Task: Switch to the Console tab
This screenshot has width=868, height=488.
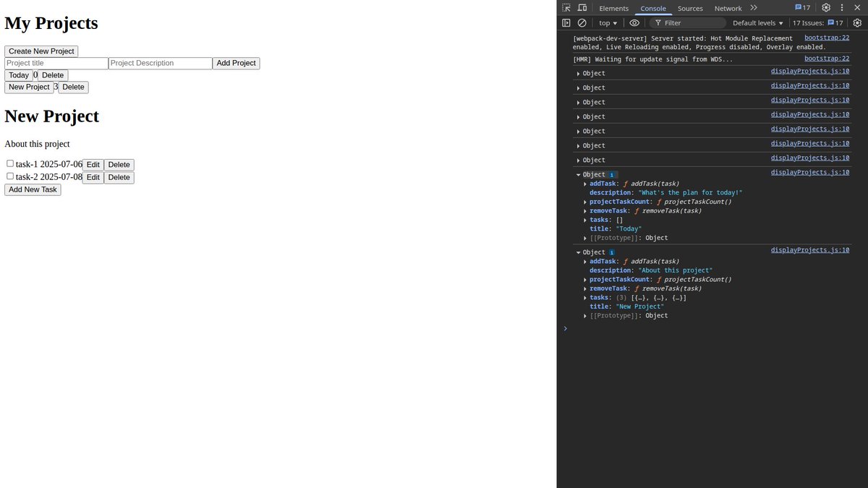Action: point(653,8)
